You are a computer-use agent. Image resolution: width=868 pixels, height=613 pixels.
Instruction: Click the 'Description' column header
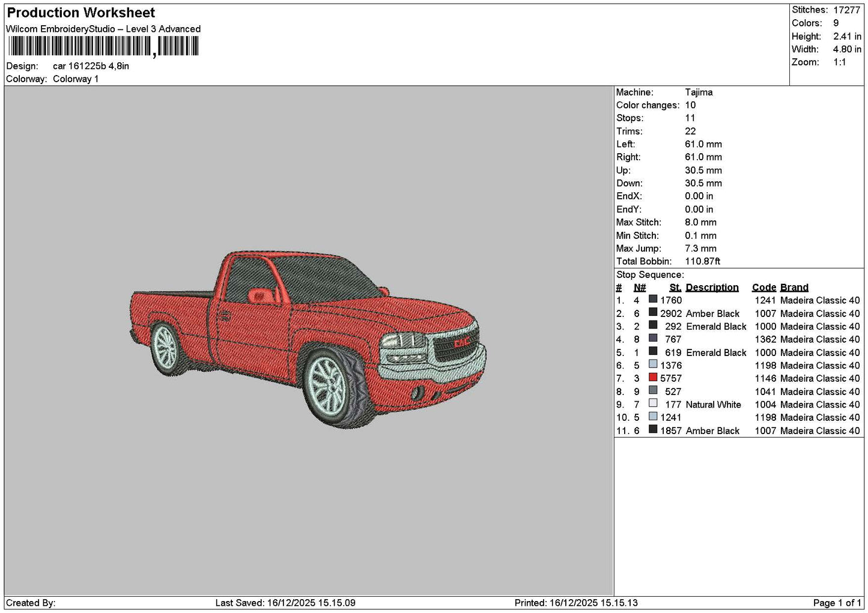point(712,288)
